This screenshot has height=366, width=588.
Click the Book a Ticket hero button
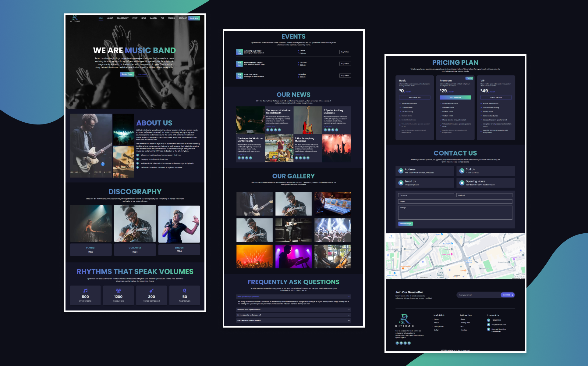point(127,74)
